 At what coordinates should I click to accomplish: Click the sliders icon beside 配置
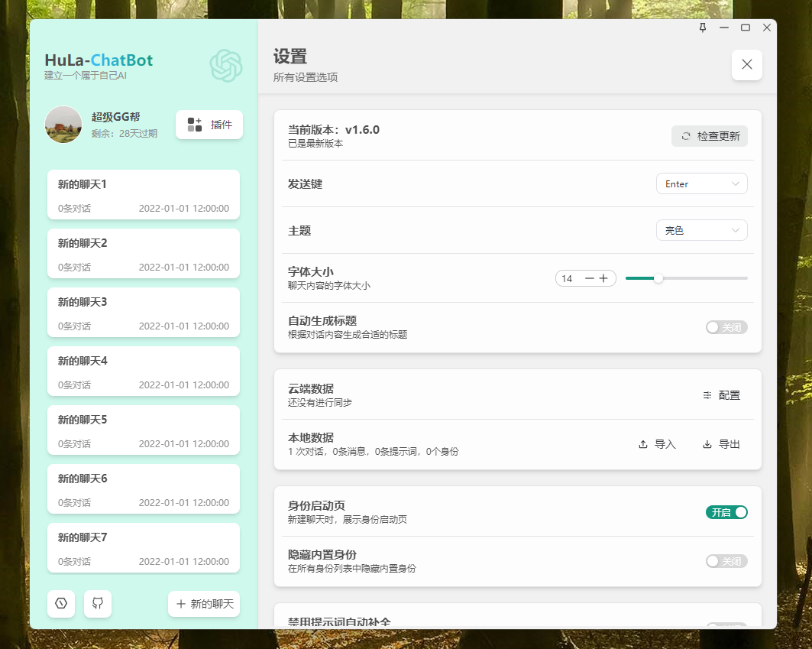pos(707,394)
